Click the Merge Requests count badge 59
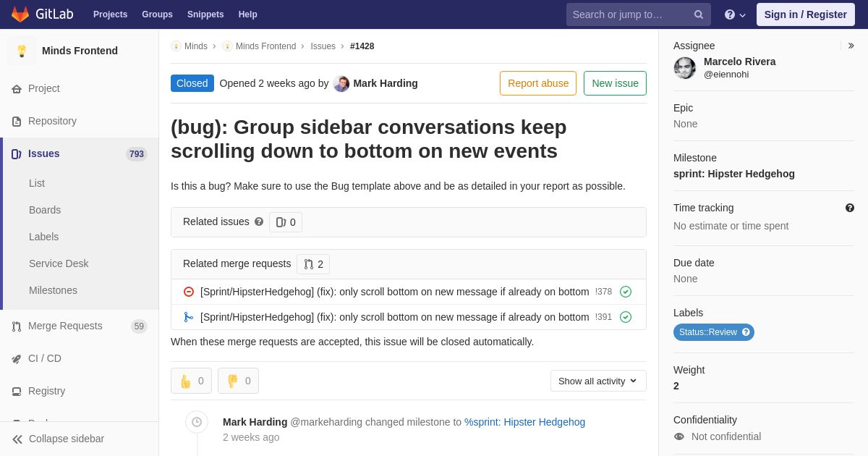 coord(139,326)
